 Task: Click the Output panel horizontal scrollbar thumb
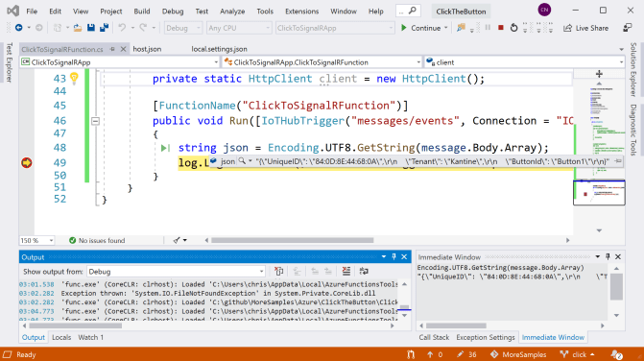(x=75, y=325)
